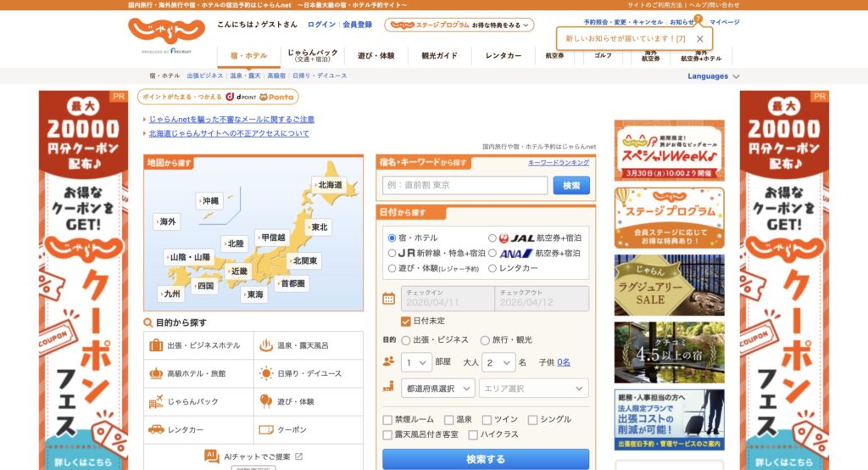Open the 観光ガイド tab
Screen dimensions: 868x470
(x=440, y=55)
